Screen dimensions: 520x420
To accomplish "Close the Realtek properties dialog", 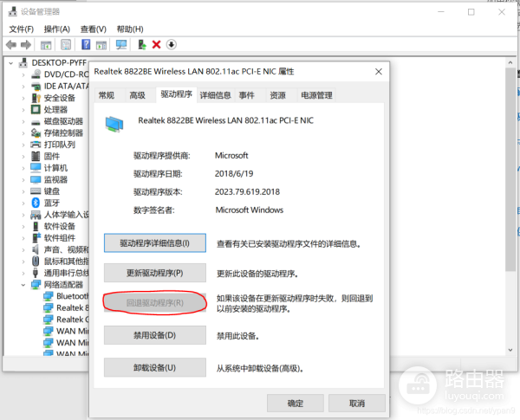I will tap(379, 72).
